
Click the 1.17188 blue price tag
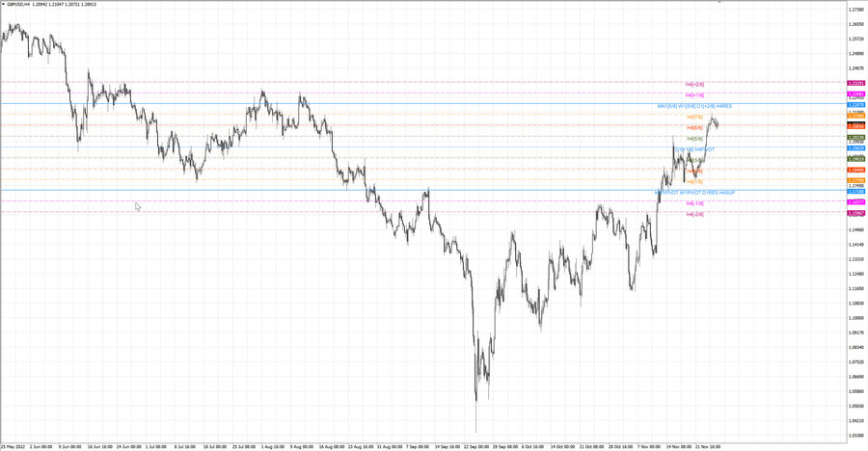pos(855,192)
